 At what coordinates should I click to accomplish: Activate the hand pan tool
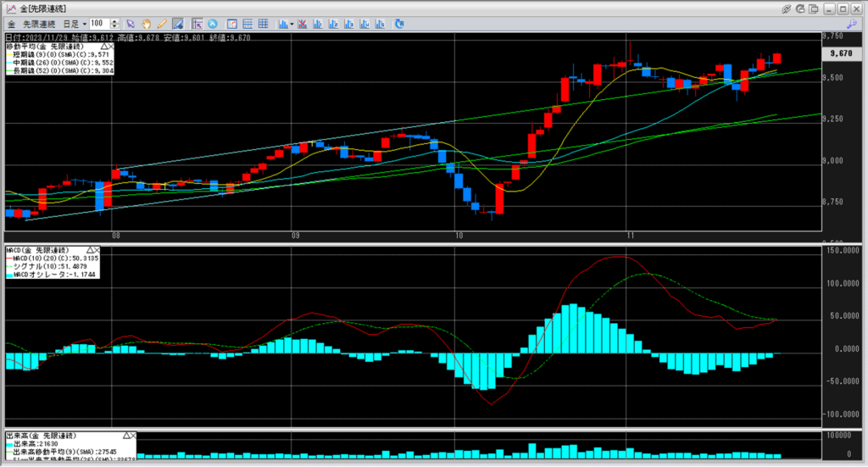(146, 24)
